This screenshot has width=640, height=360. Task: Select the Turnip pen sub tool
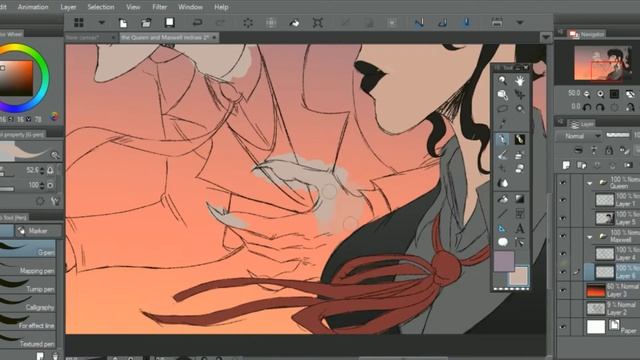28,286
